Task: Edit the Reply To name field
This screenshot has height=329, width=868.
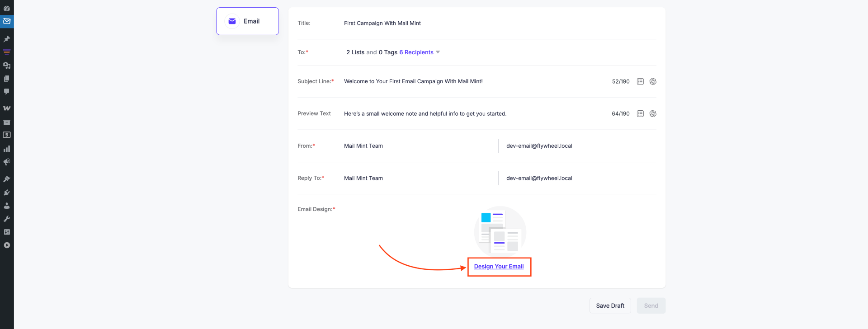Action: click(418, 178)
